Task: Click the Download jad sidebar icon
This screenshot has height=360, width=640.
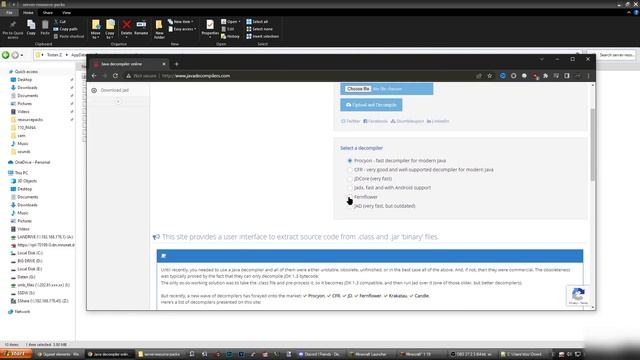Action: pos(94,90)
